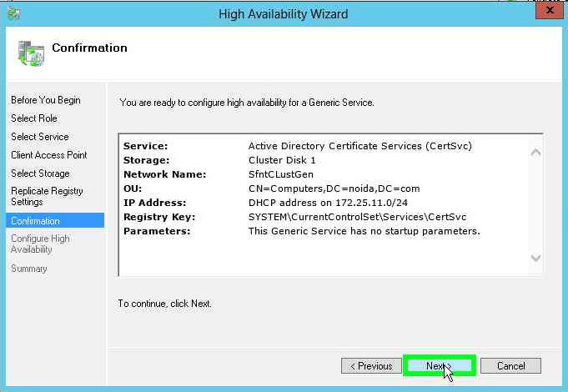
Task: Click 'This Generic Service has no startup parameters.'
Action: click(364, 231)
